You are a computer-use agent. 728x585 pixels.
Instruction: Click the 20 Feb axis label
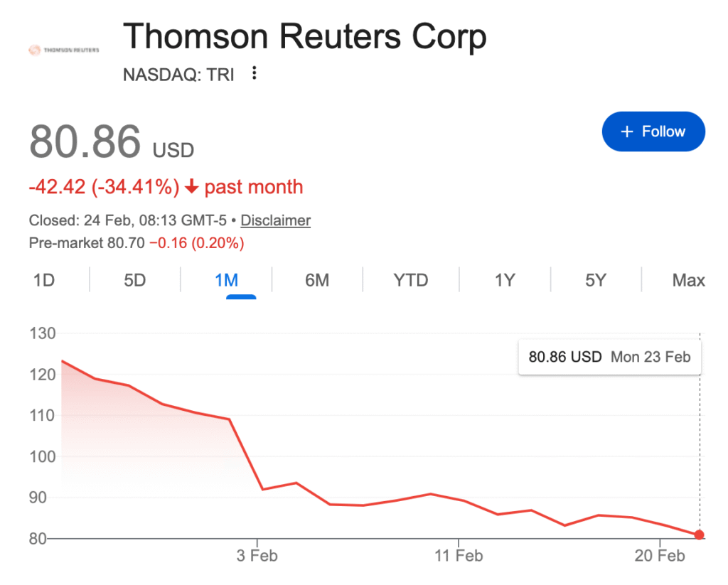pos(660,555)
